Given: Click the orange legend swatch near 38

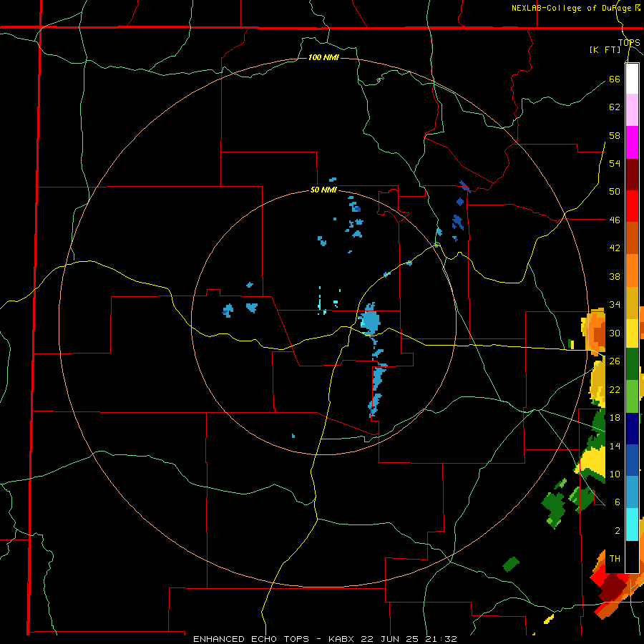Looking at the screenshot, I should pos(632,270).
